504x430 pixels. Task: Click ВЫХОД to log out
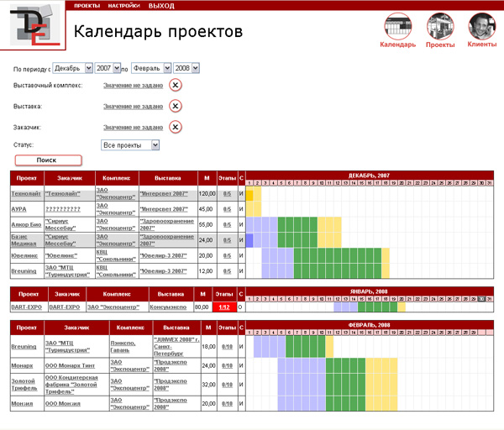tap(161, 6)
